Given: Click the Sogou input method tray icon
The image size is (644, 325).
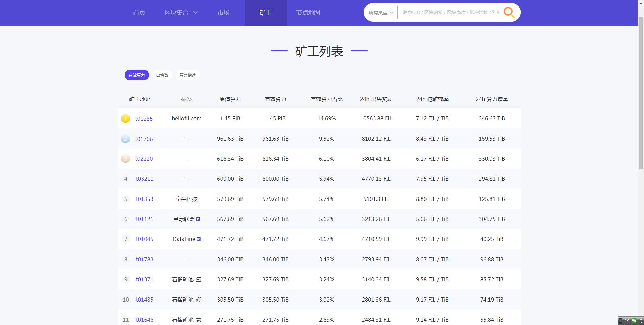Looking at the screenshot, I should click(x=634, y=321).
